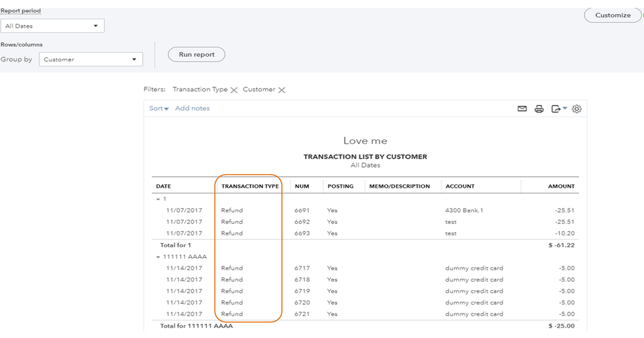Collapse the 111111 AAAA customer group
This screenshot has height=338, width=644.
click(156, 257)
